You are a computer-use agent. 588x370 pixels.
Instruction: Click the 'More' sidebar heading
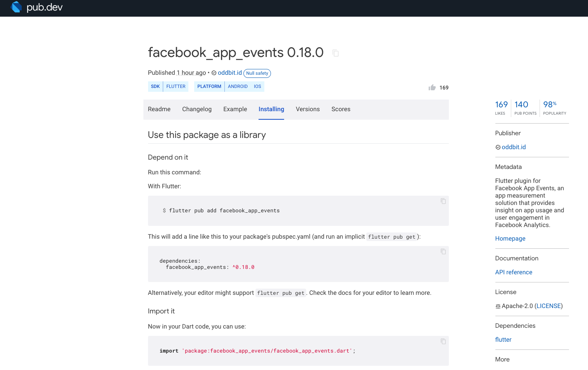(502, 360)
